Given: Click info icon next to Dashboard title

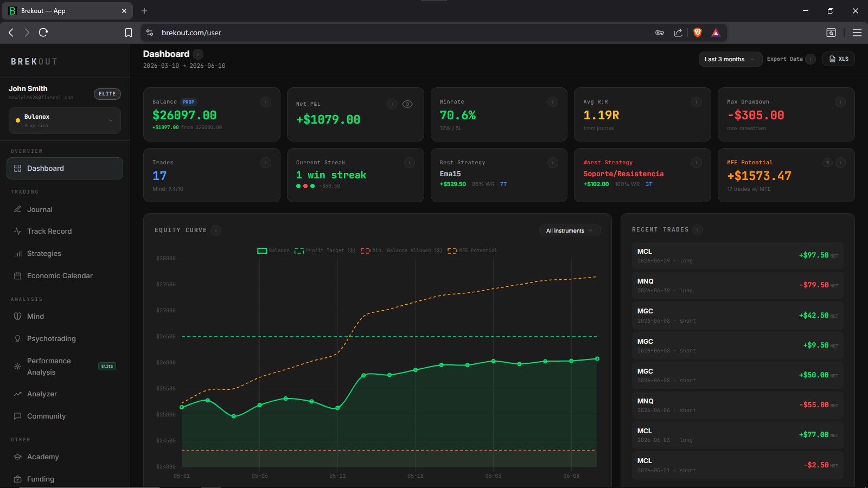Looking at the screenshot, I should click(x=198, y=54).
